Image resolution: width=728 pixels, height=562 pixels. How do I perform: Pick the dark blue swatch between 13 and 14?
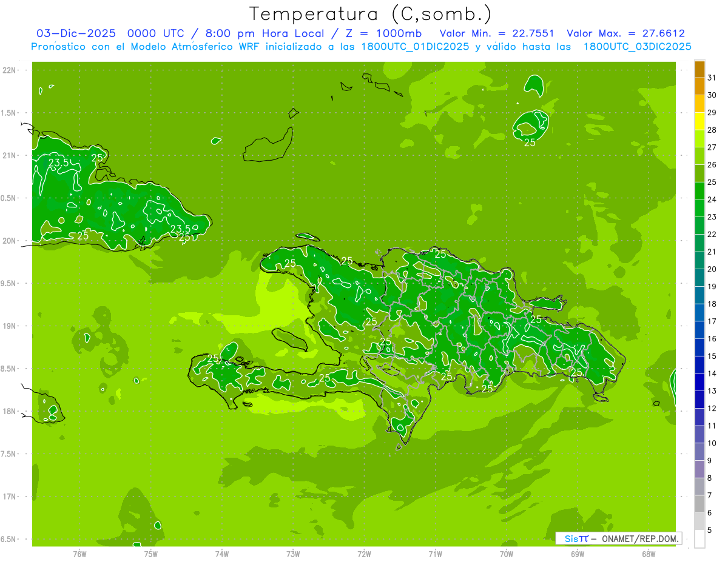699,382
